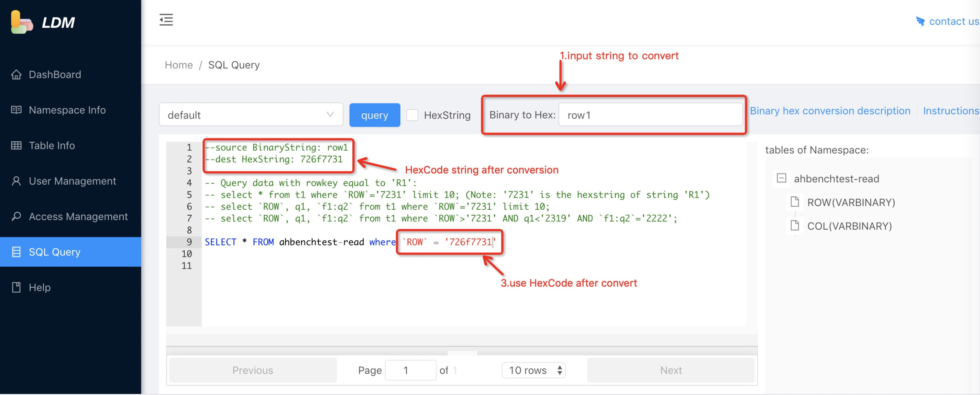Click the User Management person icon
This screenshot has height=395, width=980.
(x=16, y=181)
